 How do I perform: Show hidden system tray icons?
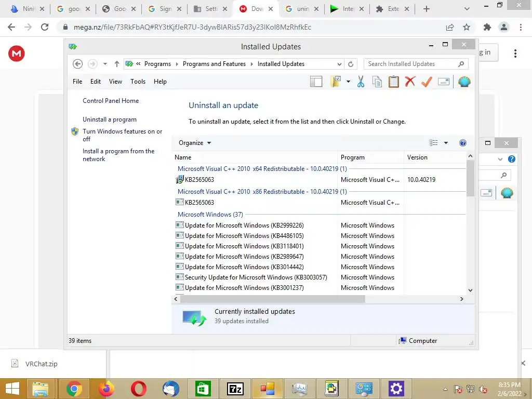click(x=445, y=389)
